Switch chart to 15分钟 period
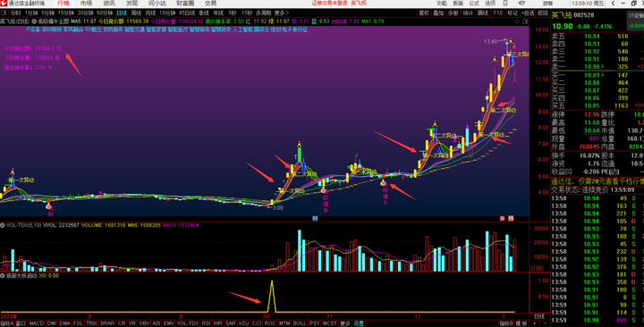 pos(65,13)
